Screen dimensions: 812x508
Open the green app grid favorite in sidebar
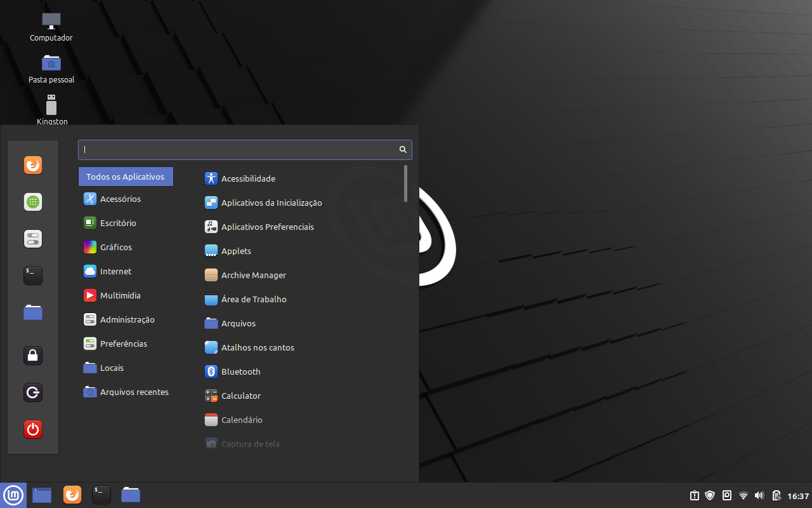click(x=33, y=202)
